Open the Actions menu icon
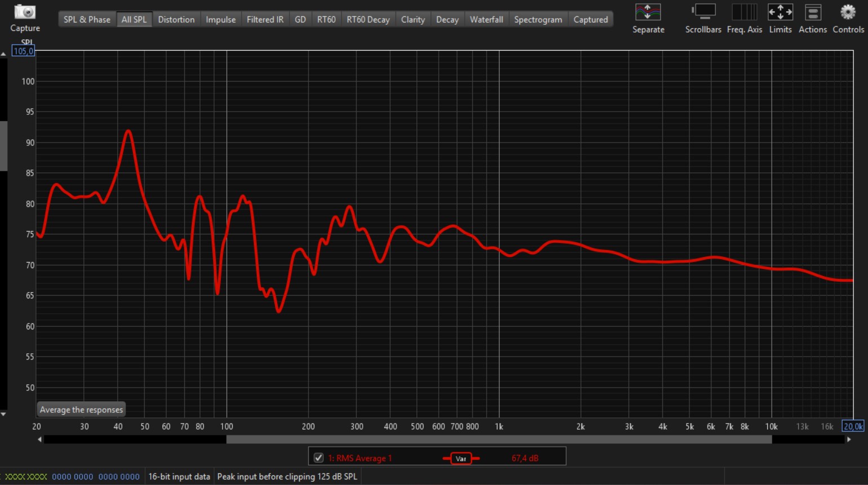Screen dimensions: 868x485 click(812, 12)
